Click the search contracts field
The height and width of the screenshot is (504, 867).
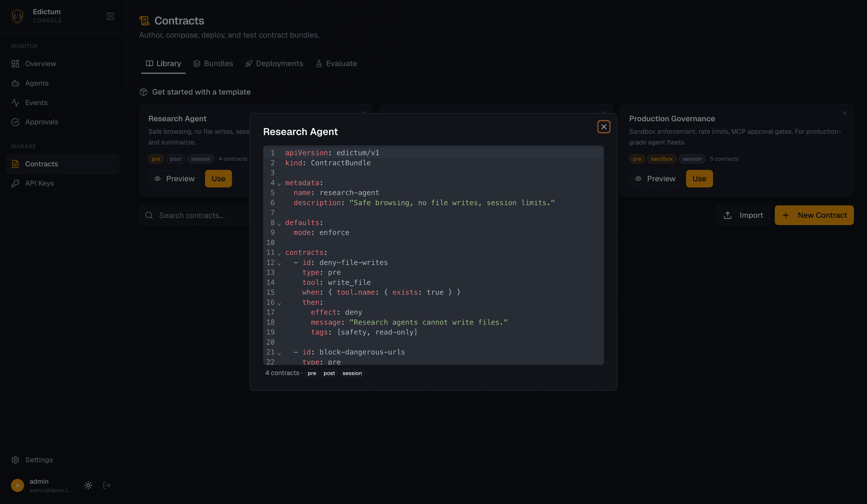click(196, 215)
